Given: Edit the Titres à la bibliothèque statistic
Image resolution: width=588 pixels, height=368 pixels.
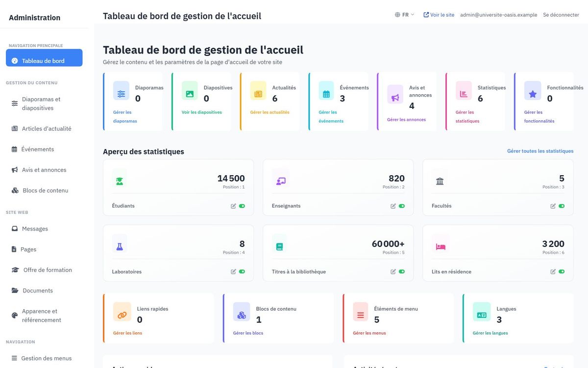Looking at the screenshot, I should (393, 272).
